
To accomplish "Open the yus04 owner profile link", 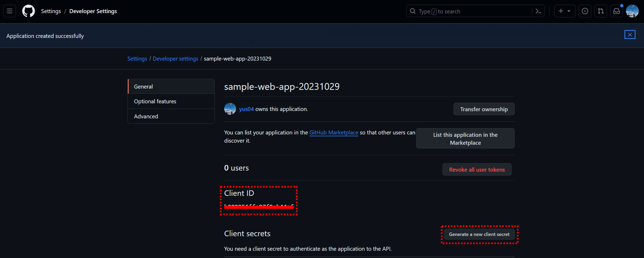I will tap(246, 109).
